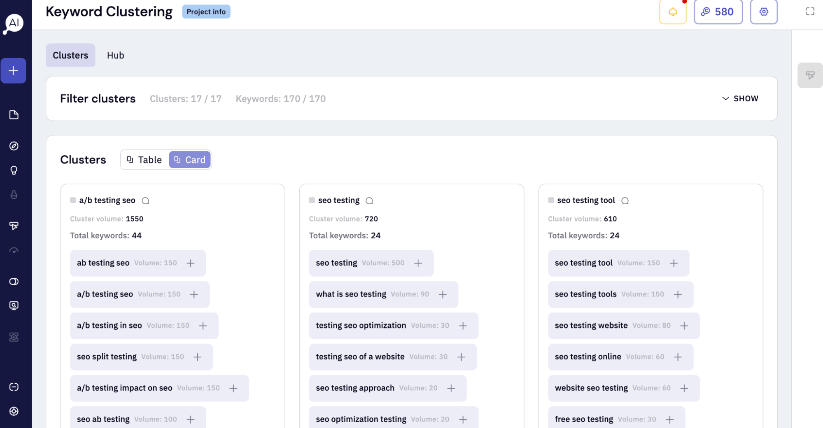Check the 'seo testing' cluster checkbox
The width and height of the screenshot is (823, 428).
click(x=312, y=201)
